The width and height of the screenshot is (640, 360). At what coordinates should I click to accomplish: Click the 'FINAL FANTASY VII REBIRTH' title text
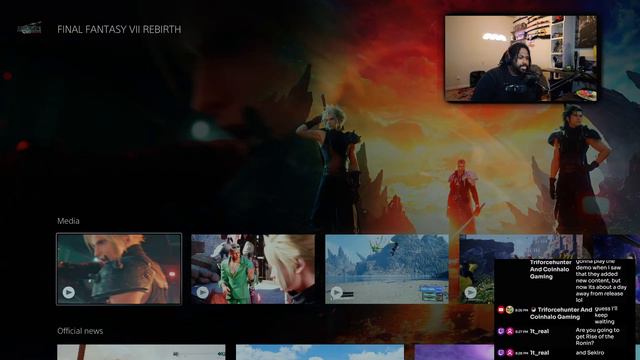point(119,29)
